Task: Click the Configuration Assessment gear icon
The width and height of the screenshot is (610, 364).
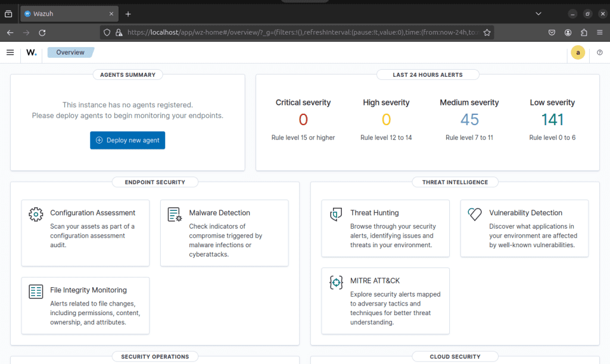Action: pyautogui.click(x=36, y=214)
